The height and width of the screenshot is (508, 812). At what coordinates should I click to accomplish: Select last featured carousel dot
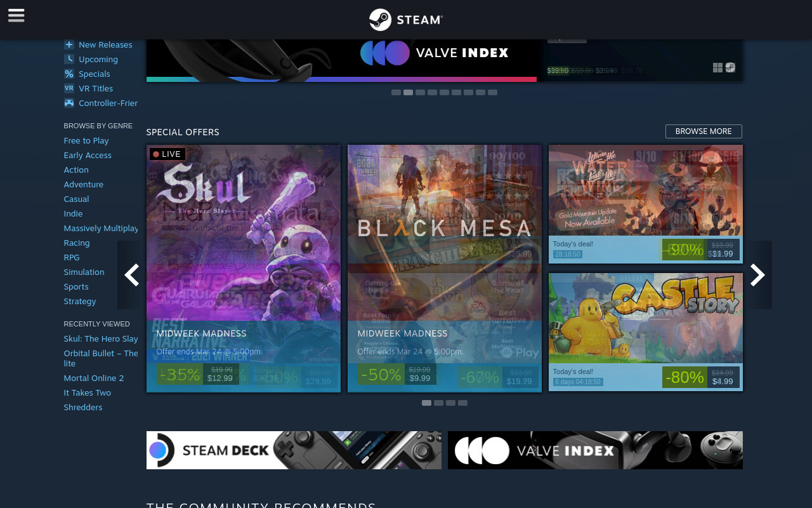click(x=492, y=92)
